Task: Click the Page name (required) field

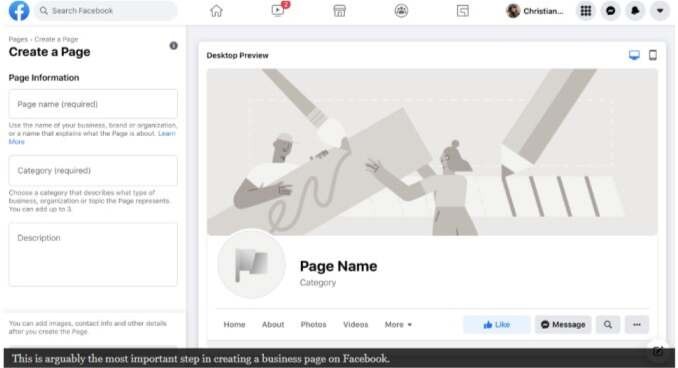Action: click(x=93, y=104)
